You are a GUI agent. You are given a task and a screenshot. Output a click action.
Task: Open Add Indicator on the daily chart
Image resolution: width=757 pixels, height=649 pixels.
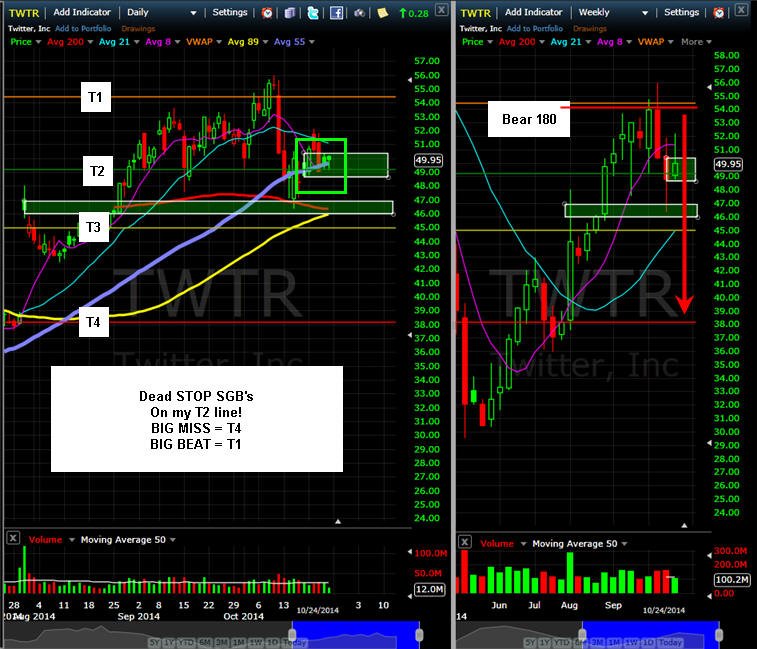click(82, 13)
